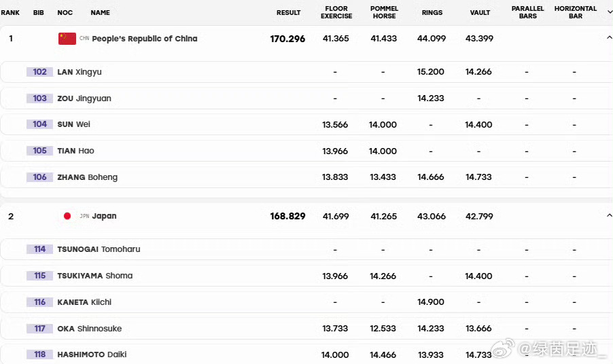The image size is (613, 364).
Task: Expand the column header chevron
Action: (610, 12)
